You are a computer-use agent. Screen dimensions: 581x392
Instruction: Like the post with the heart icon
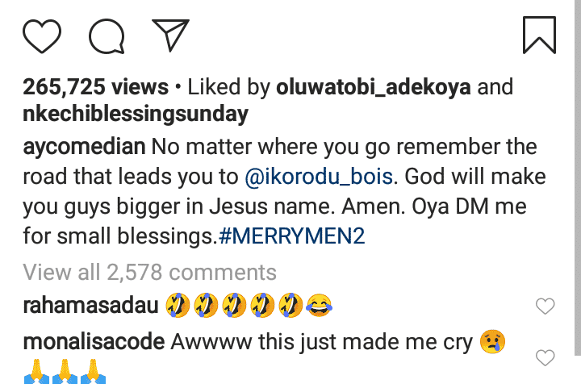click(42, 36)
